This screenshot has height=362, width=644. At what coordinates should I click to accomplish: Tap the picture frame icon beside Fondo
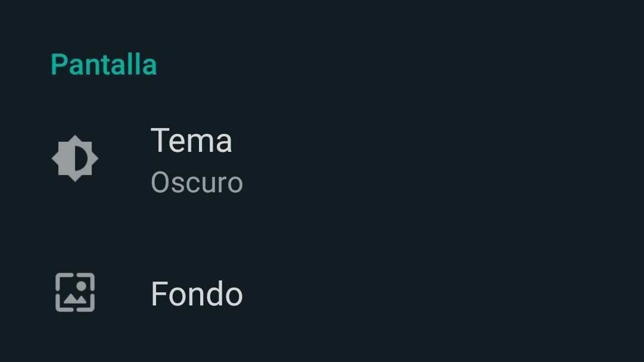click(75, 292)
